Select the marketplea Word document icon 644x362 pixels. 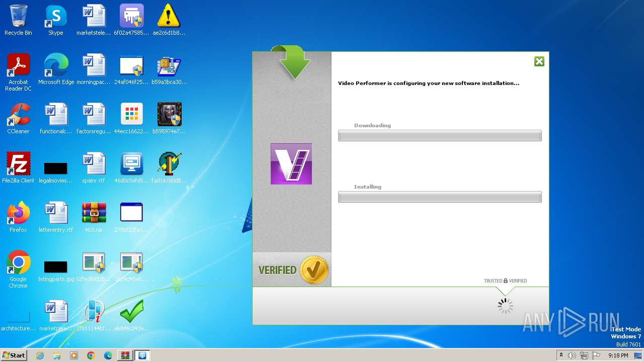(56, 316)
